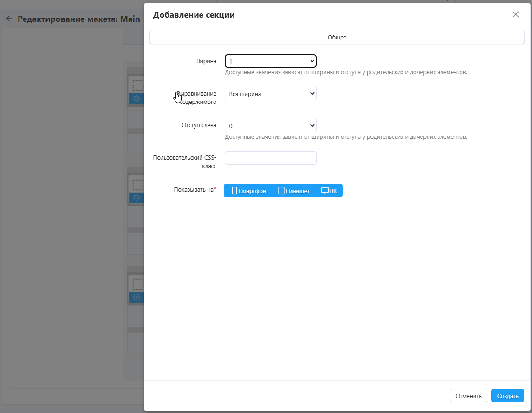This screenshot has width=532, height=413.
Task: Toggle display on ПК
Action: pos(329,191)
